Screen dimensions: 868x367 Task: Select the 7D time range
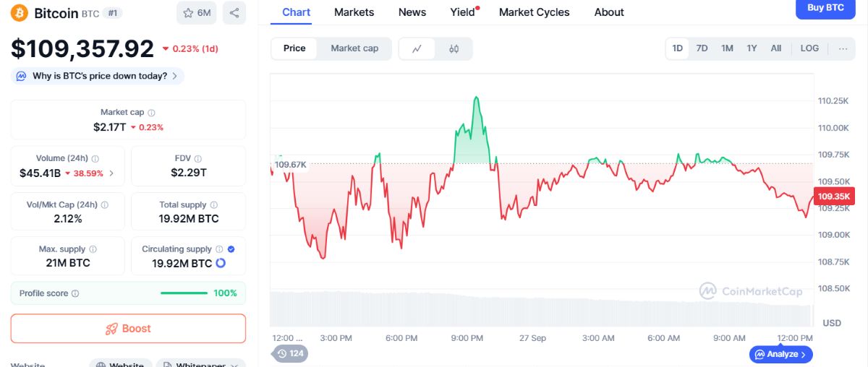click(x=702, y=48)
